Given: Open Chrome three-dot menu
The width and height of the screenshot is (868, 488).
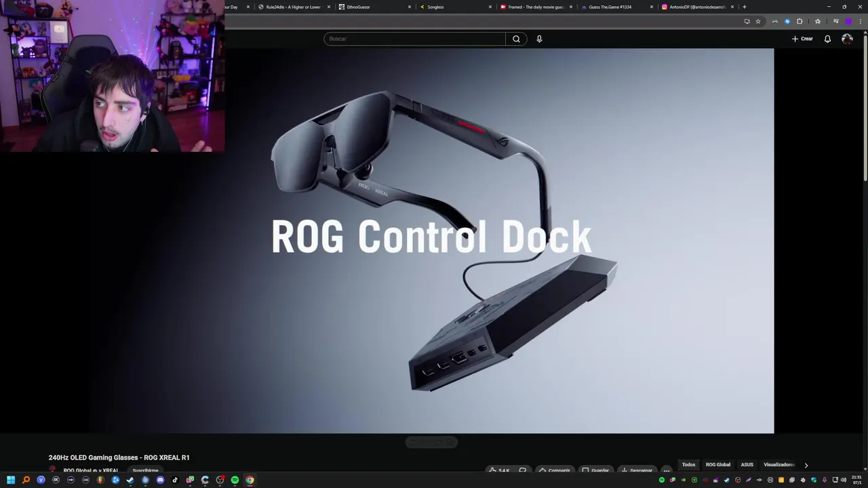Looking at the screenshot, I should coord(861,21).
